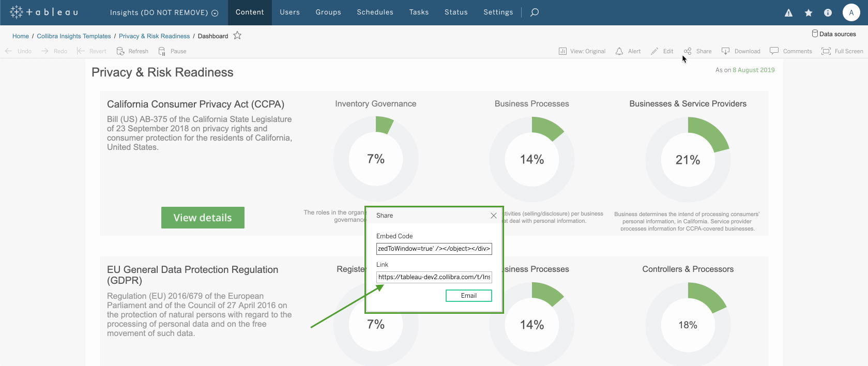Open the Comments pane
Image resolution: width=868 pixels, height=366 pixels.
pos(790,51)
